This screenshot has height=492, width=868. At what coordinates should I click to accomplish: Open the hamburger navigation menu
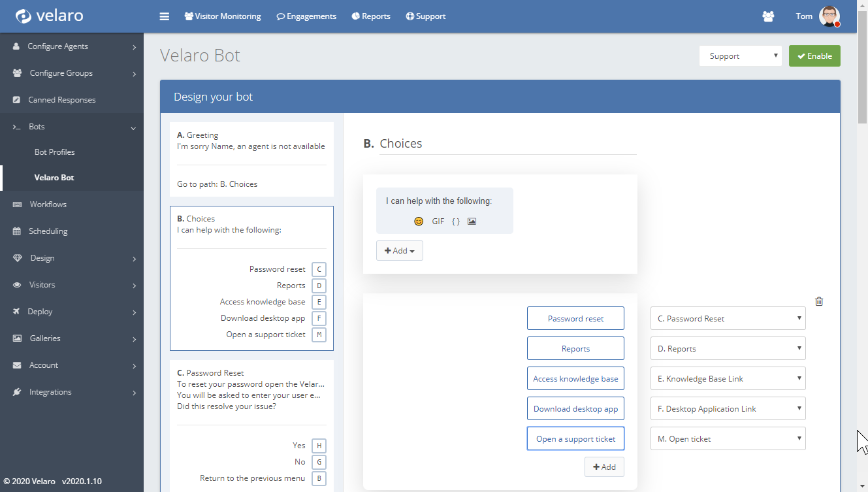click(x=164, y=16)
